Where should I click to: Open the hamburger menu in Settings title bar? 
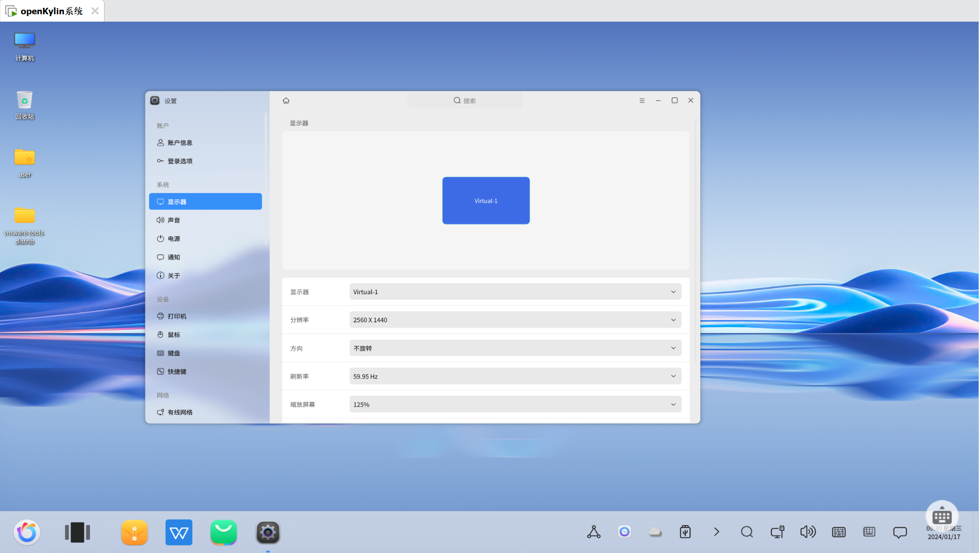click(x=642, y=100)
